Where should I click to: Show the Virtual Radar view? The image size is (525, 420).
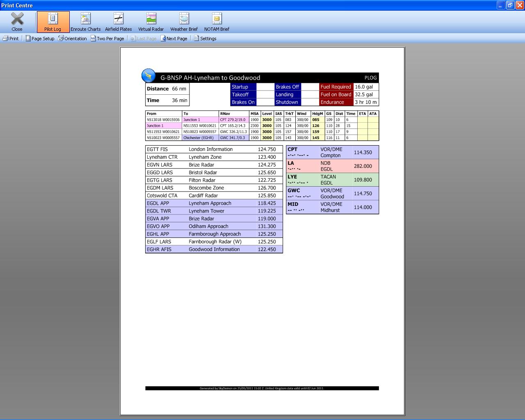[151, 19]
